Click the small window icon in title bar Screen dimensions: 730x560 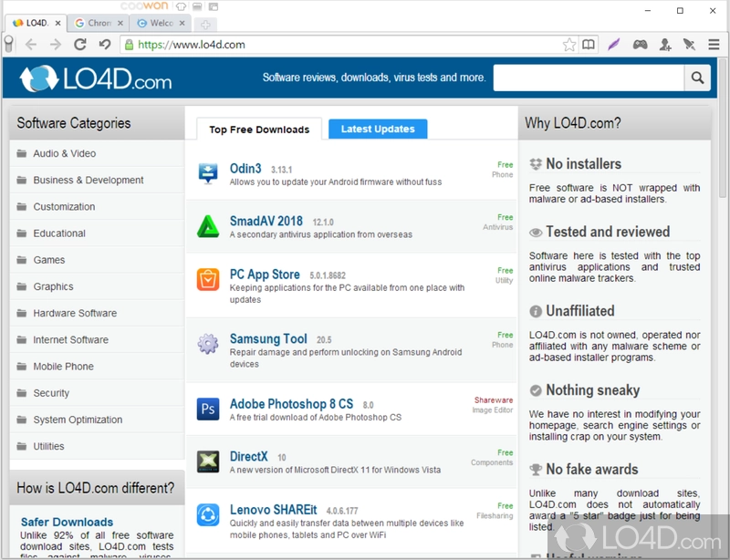pyautogui.click(x=214, y=6)
